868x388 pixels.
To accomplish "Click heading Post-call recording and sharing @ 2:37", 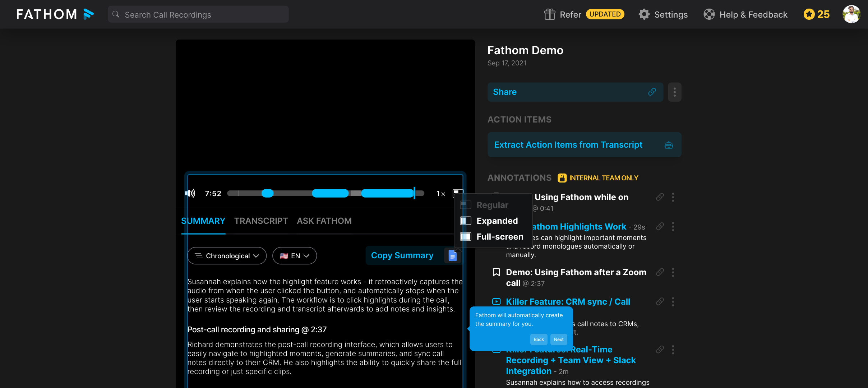I will click(x=257, y=329).
